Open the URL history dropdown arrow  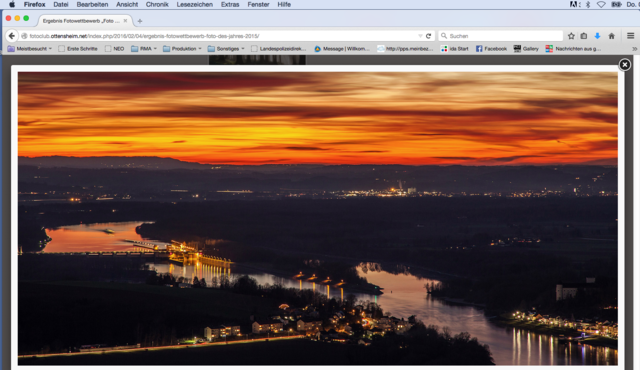[x=420, y=36]
